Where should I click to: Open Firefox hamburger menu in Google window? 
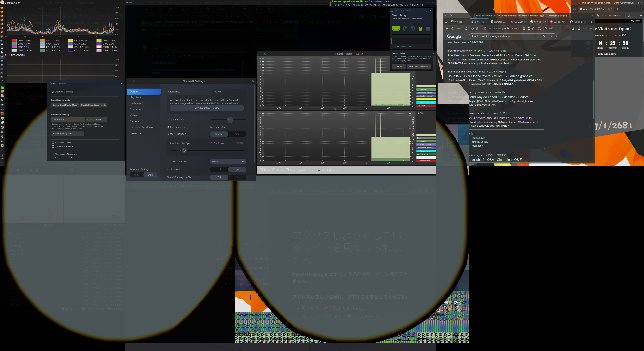[591, 29]
